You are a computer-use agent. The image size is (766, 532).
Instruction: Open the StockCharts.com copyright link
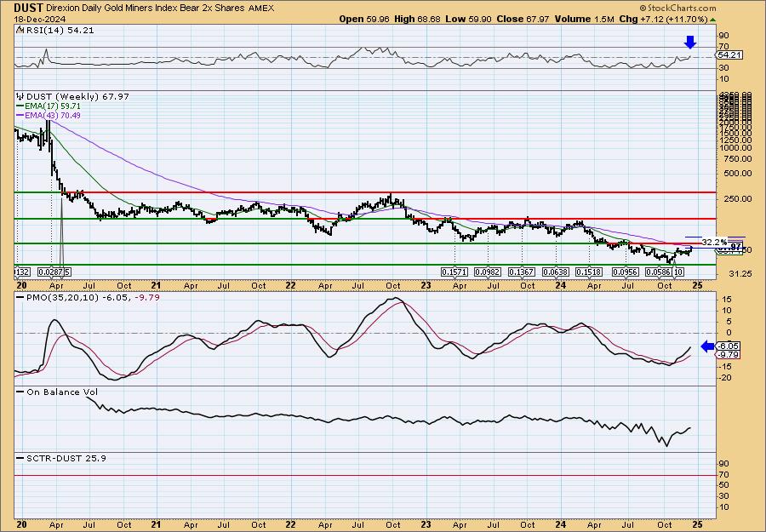[677, 8]
